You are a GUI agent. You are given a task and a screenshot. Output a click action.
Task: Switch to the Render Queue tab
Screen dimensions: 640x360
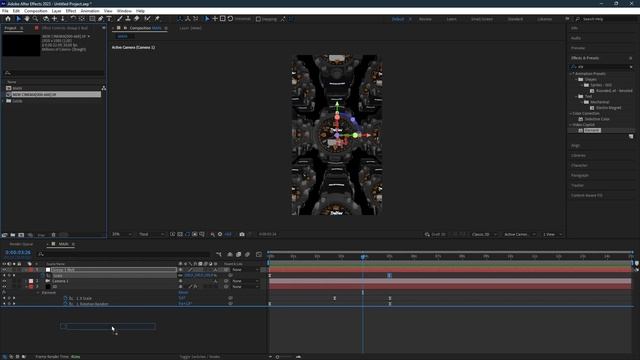21,244
